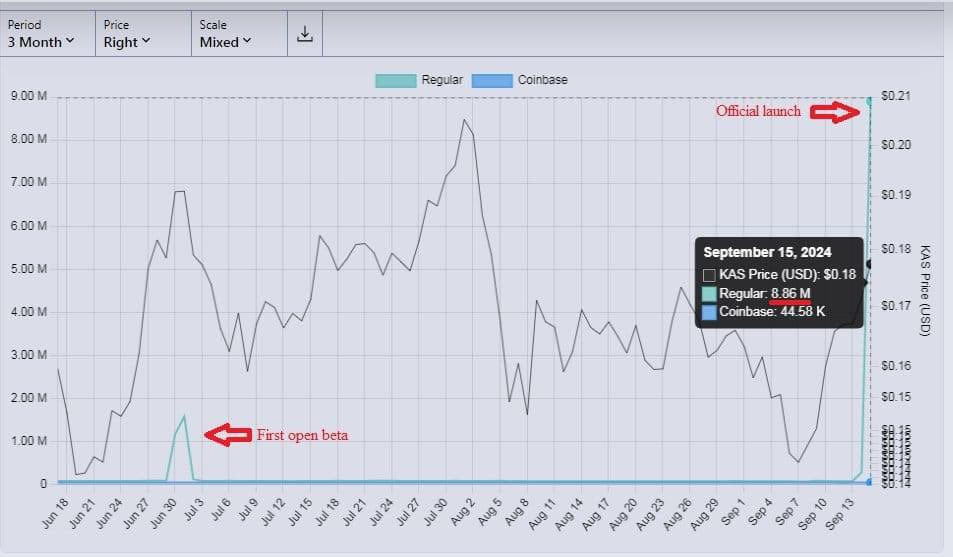
Task: Toggle the Regular legend series
Action: pos(419,80)
